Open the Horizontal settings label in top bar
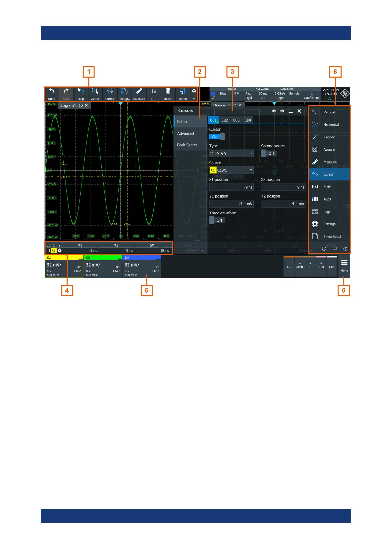 pyautogui.click(x=262, y=89)
